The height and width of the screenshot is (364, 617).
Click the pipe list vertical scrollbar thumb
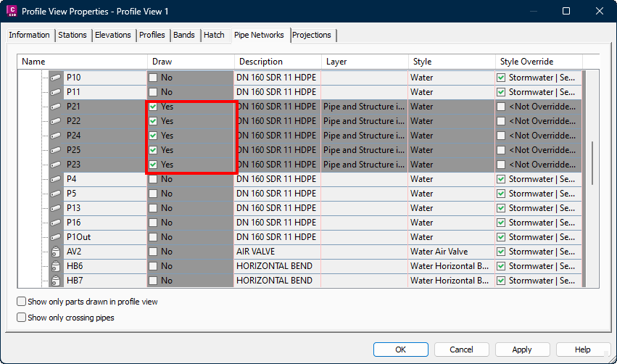tap(592, 162)
